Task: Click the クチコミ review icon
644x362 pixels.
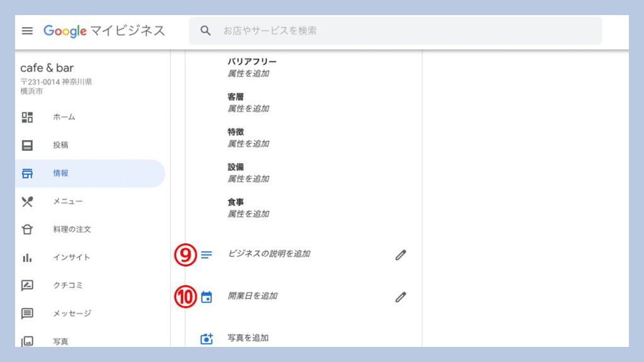Action: [x=27, y=285]
